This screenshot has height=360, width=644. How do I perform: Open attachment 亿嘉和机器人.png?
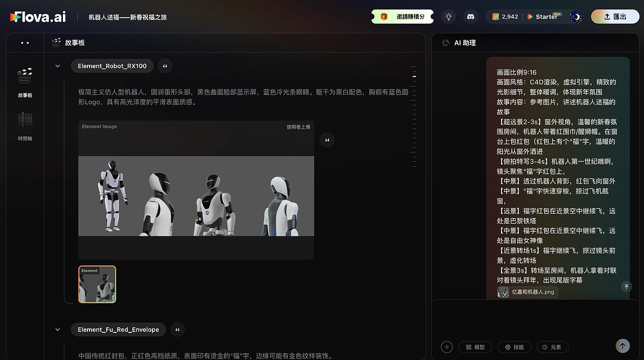[x=527, y=292]
